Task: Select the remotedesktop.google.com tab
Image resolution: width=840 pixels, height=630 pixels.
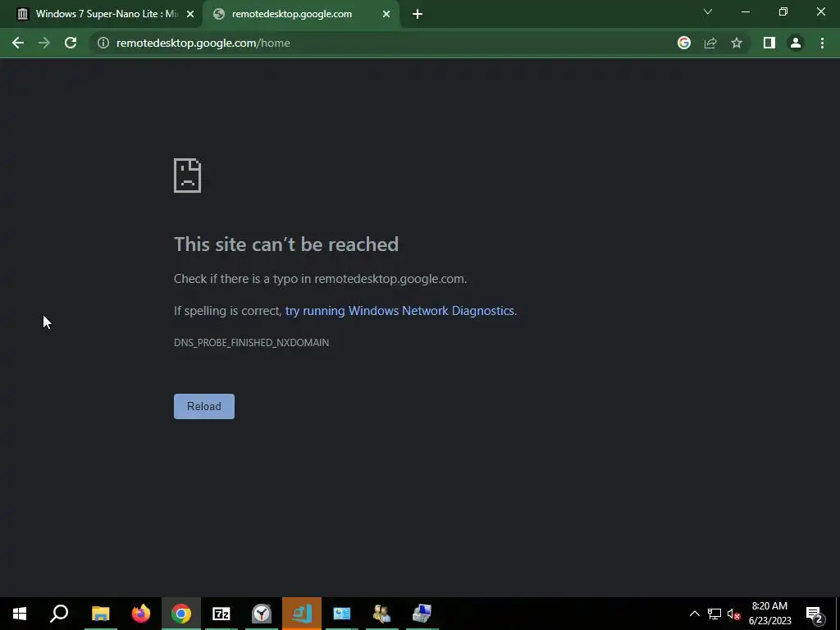Action: [302, 14]
